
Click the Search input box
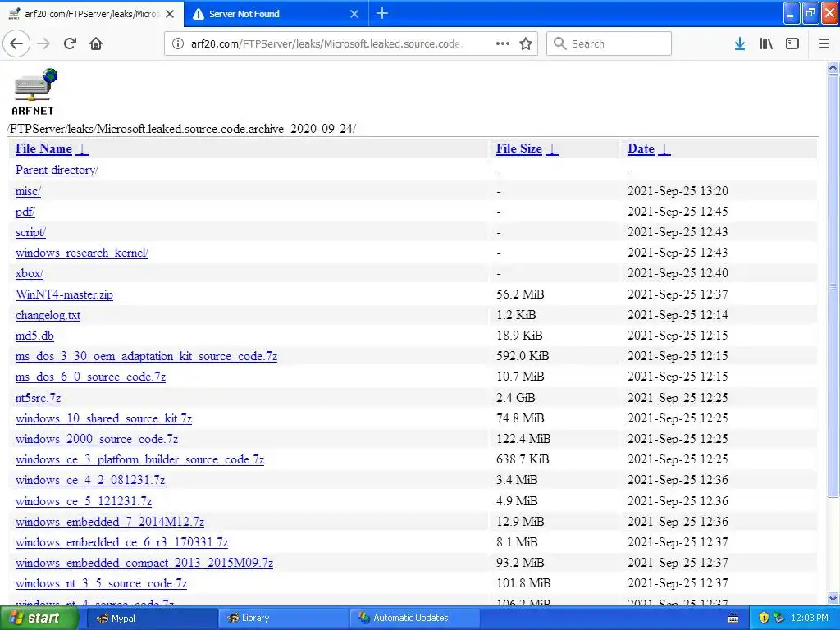click(x=609, y=44)
